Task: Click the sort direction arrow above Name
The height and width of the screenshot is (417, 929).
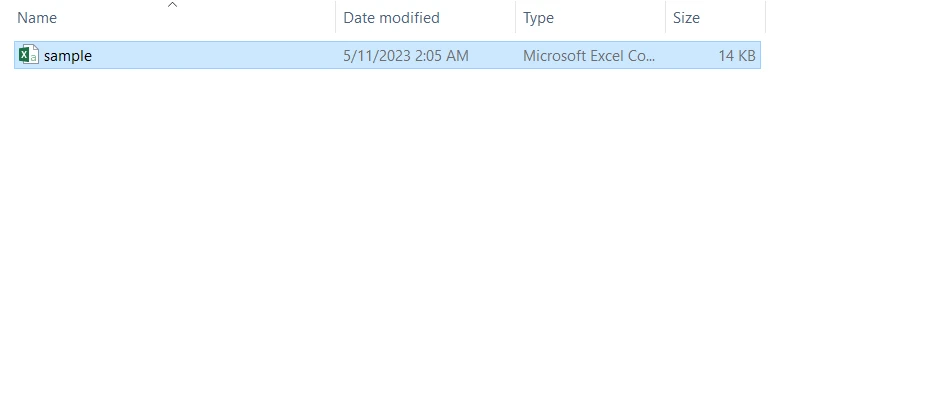Action: tap(172, 5)
